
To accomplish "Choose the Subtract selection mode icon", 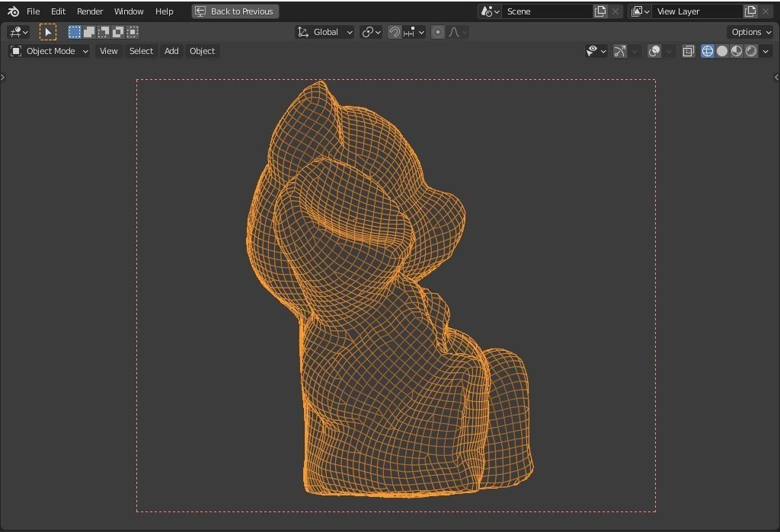I will pyautogui.click(x=104, y=32).
